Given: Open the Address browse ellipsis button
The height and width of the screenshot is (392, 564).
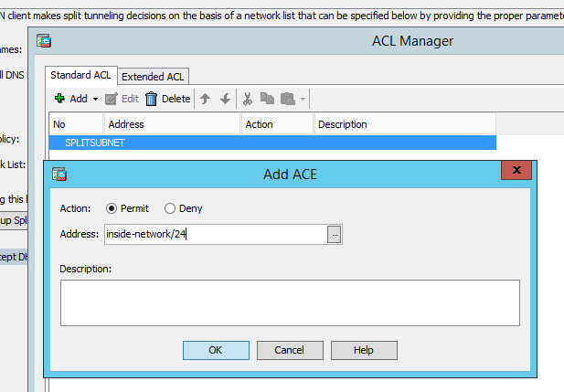Looking at the screenshot, I should pyautogui.click(x=335, y=235).
